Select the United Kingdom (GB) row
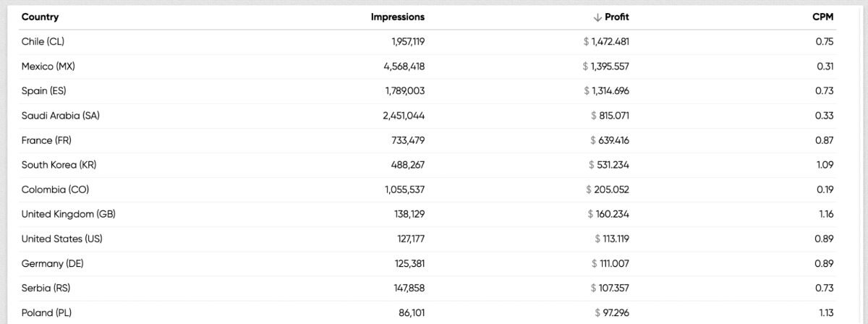Image resolution: width=868 pixels, height=324 pixels. 69,214
